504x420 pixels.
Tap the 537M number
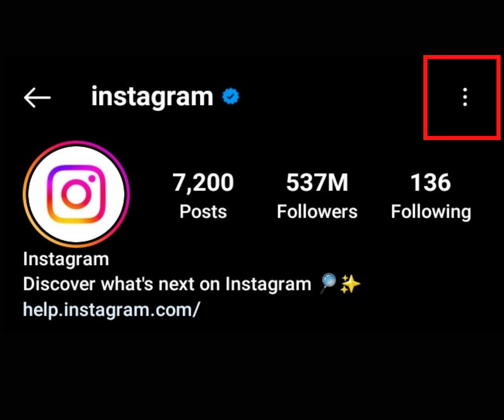pyautogui.click(x=317, y=182)
